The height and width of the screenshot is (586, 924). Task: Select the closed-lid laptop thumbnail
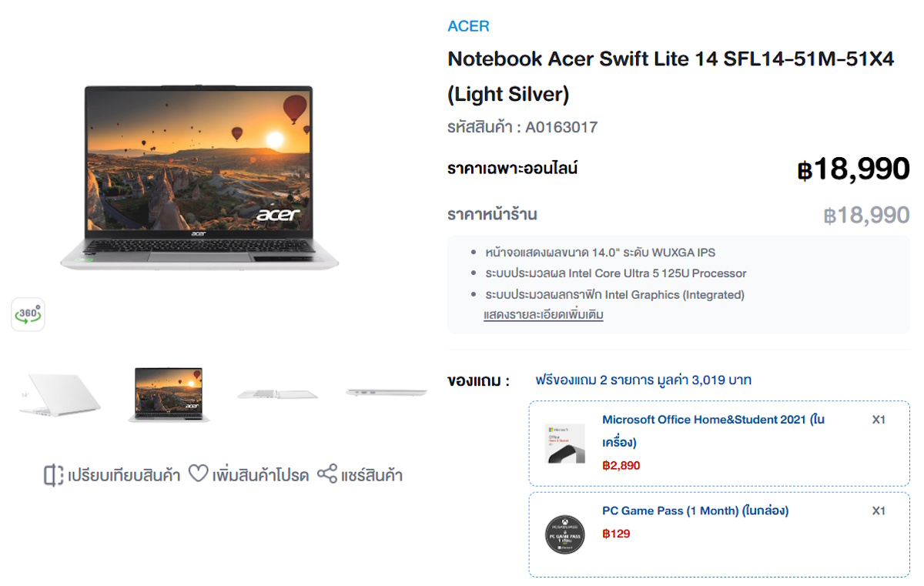point(60,394)
